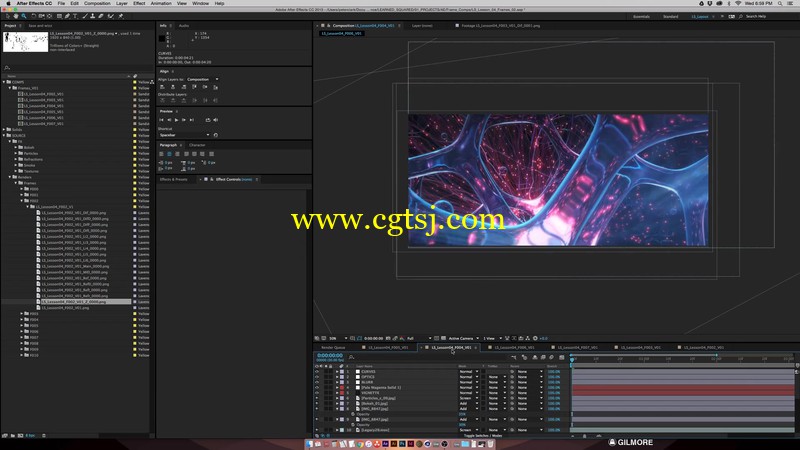The height and width of the screenshot is (450, 800).
Task: Select the Standard workspace
Action: pyautogui.click(x=670, y=16)
